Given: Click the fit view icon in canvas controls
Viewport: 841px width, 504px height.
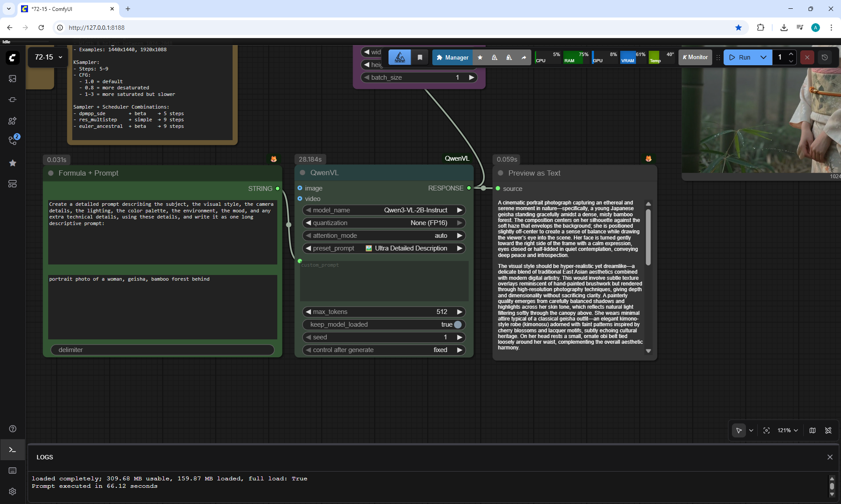Looking at the screenshot, I should pos(767,430).
